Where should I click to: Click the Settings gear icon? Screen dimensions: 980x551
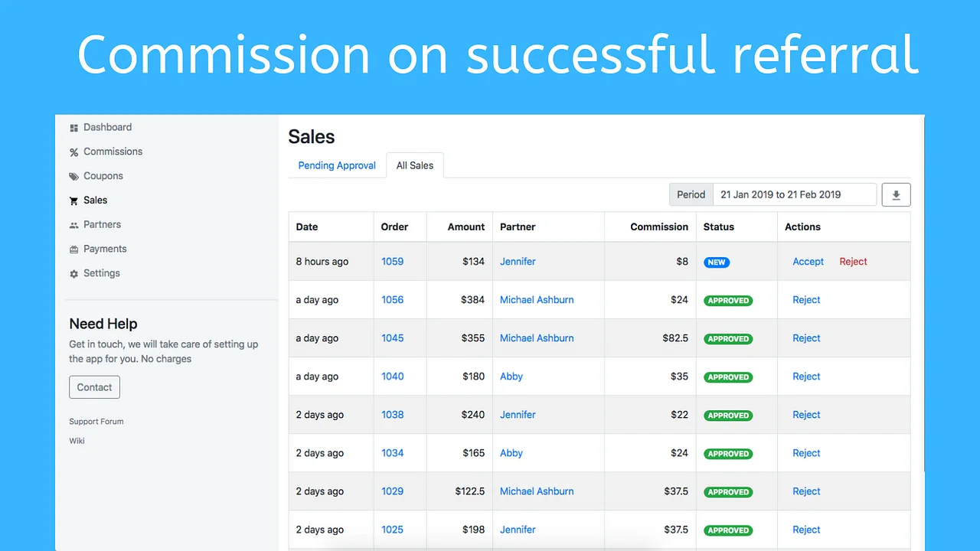click(x=74, y=274)
